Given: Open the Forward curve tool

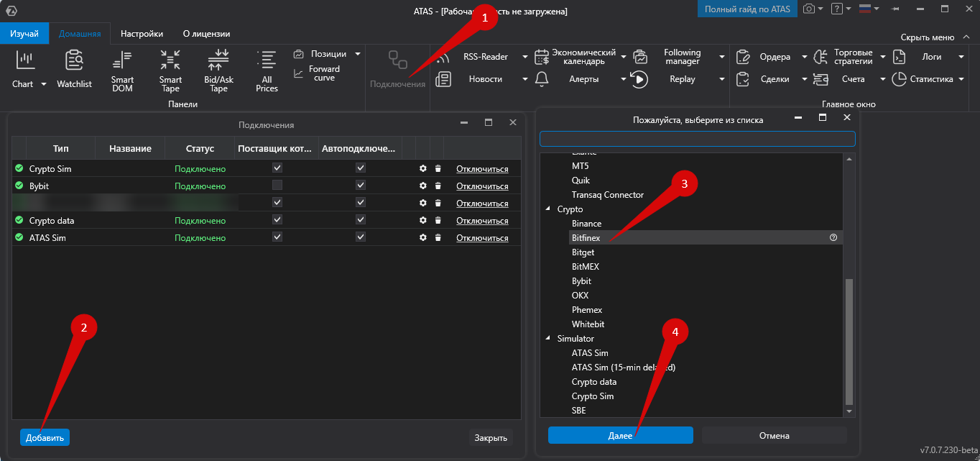Looking at the screenshot, I should coord(316,73).
